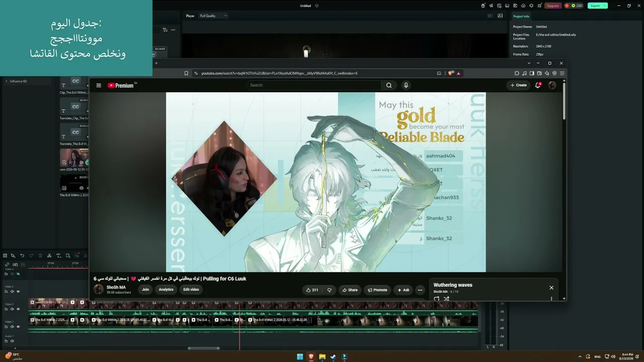
Task: Open more actions menu beside Ask button
Action: (420, 290)
